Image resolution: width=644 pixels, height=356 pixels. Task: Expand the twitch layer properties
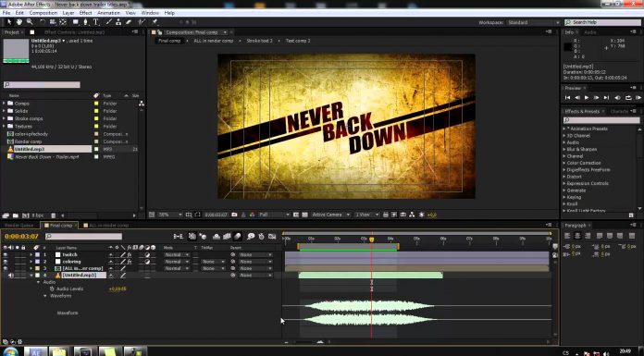[x=31, y=254]
